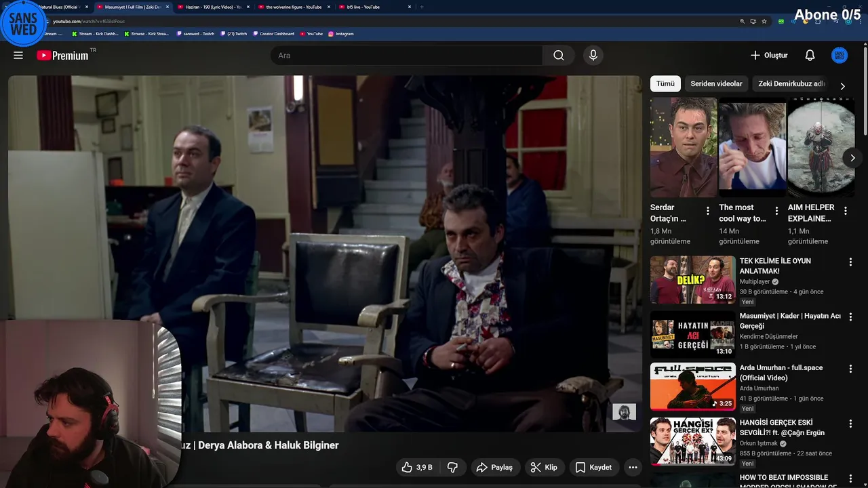Open the sanswed - Twitch bookmark
Screen dimensions: 868x488
coord(195,34)
